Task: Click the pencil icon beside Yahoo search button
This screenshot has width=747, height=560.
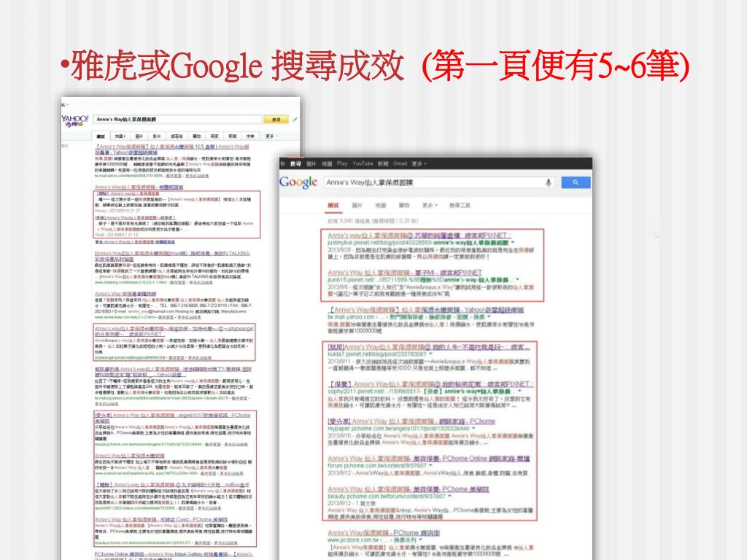Action: [x=295, y=120]
